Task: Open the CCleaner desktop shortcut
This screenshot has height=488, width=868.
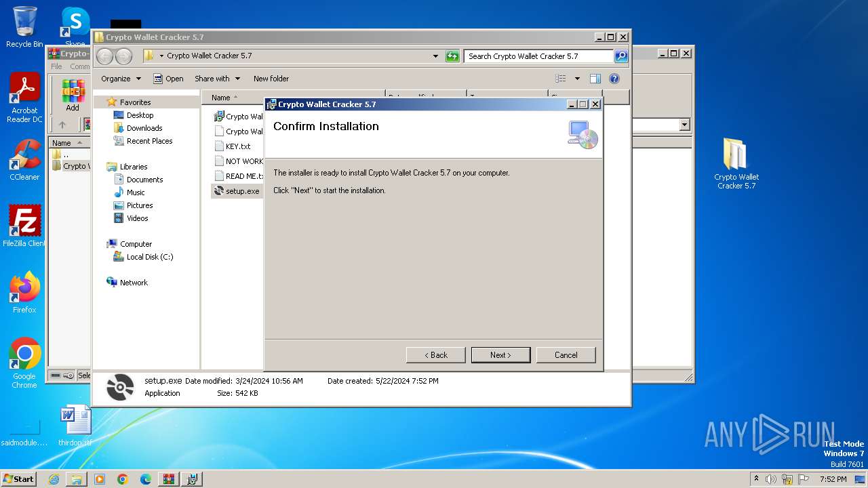Action: (24, 161)
